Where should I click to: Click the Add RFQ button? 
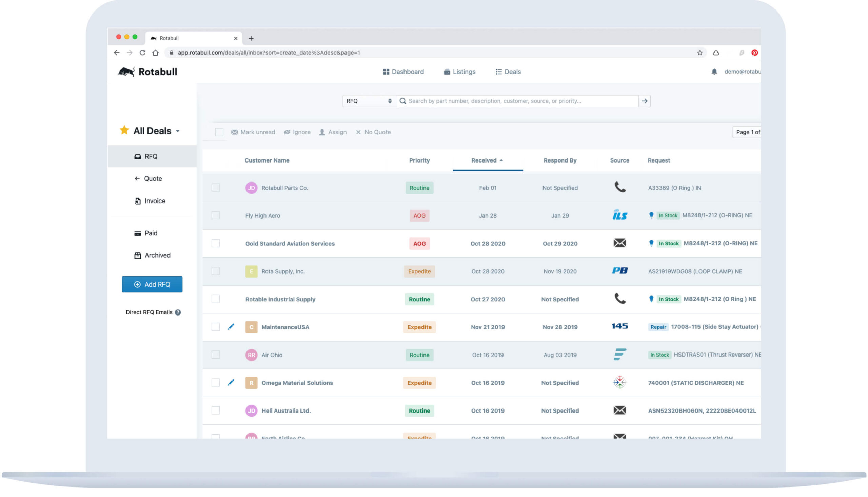tap(152, 284)
